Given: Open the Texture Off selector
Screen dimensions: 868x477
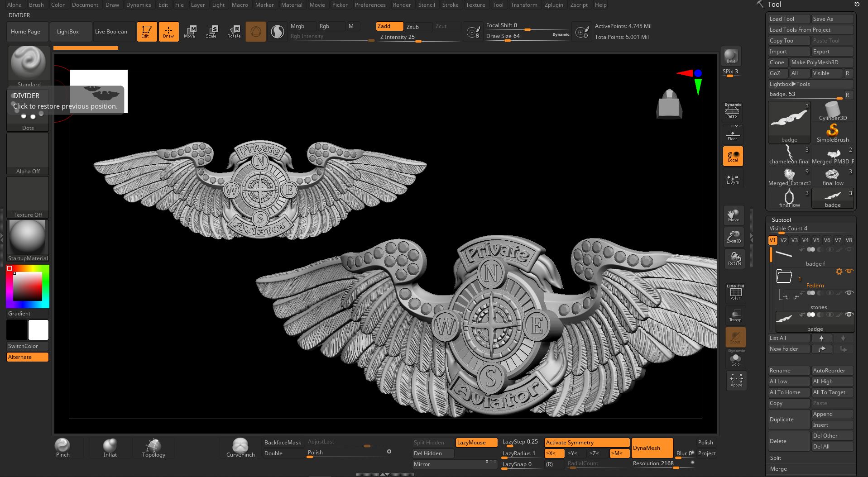Looking at the screenshot, I should coord(28,197).
